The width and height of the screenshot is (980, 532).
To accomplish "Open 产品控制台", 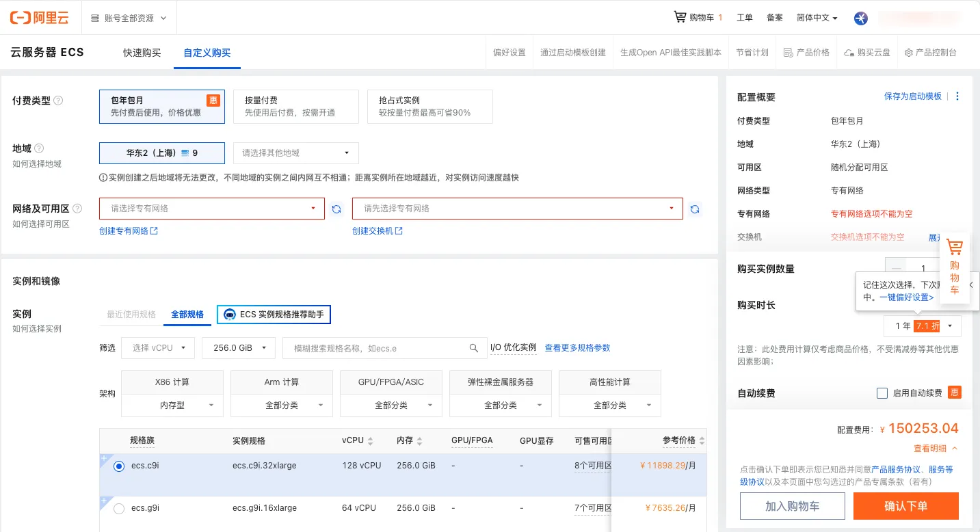I will [931, 53].
